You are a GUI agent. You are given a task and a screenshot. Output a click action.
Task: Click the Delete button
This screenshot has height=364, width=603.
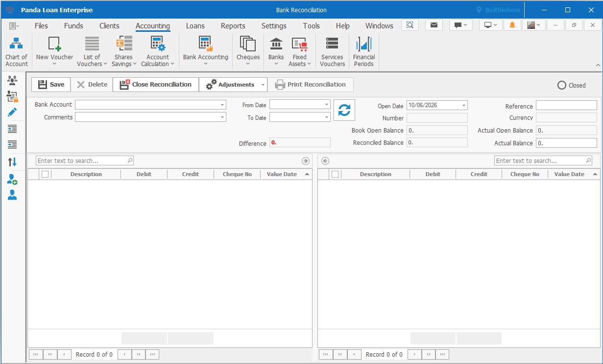point(92,85)
